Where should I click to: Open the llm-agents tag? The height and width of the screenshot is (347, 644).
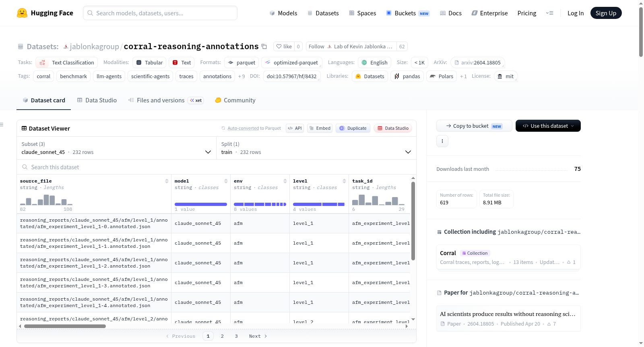click(x=109, y=76)
